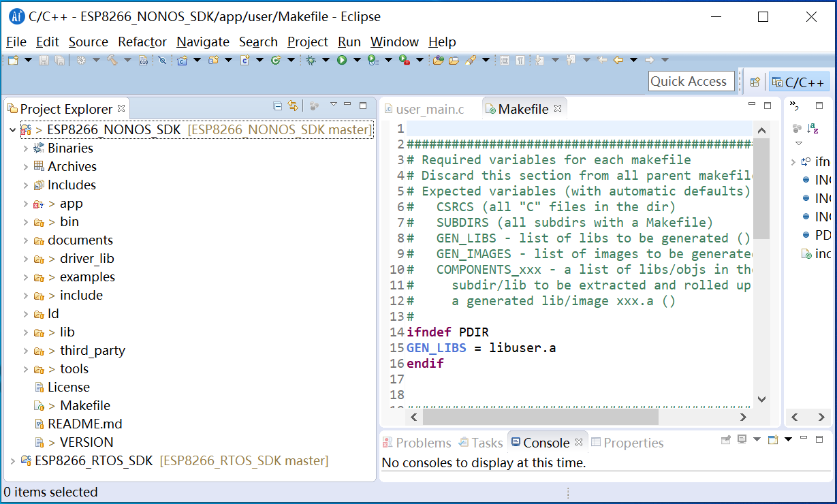Toggle Block Selection Mode icon
Viewport: 837px width, 504px height.
click(505, 60)
